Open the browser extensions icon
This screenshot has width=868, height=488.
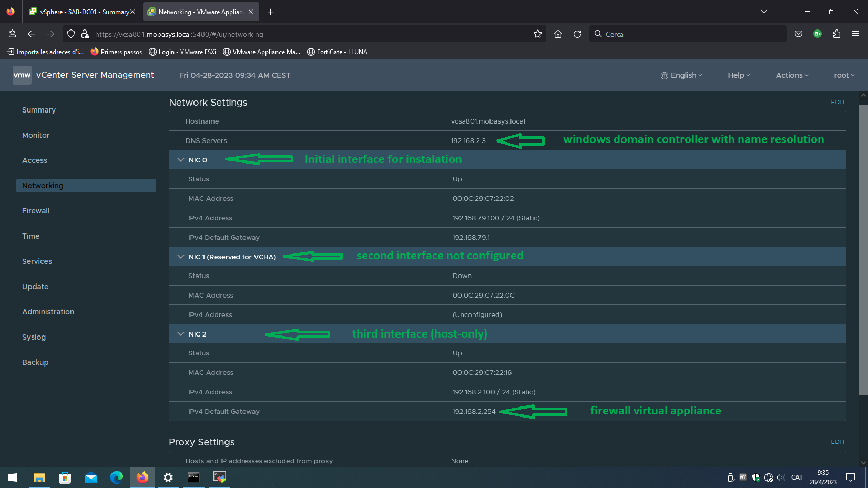[x=836, y=34]
